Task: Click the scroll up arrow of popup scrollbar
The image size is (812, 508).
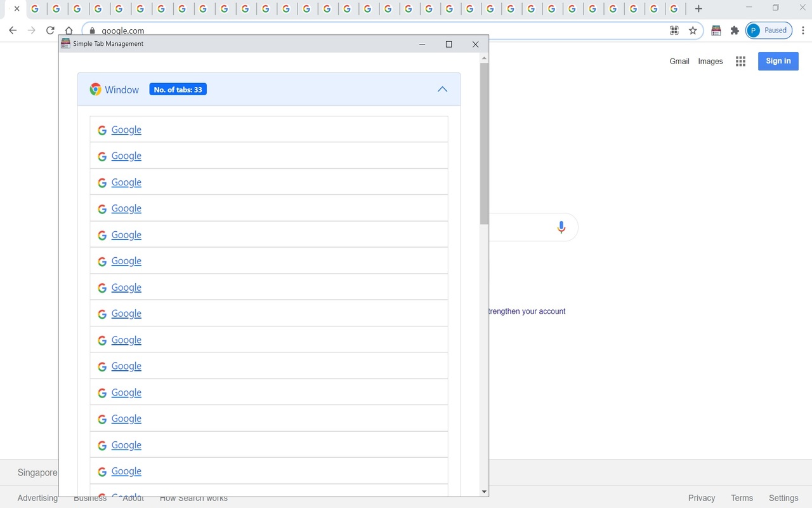Action: (x=484, y=58)
